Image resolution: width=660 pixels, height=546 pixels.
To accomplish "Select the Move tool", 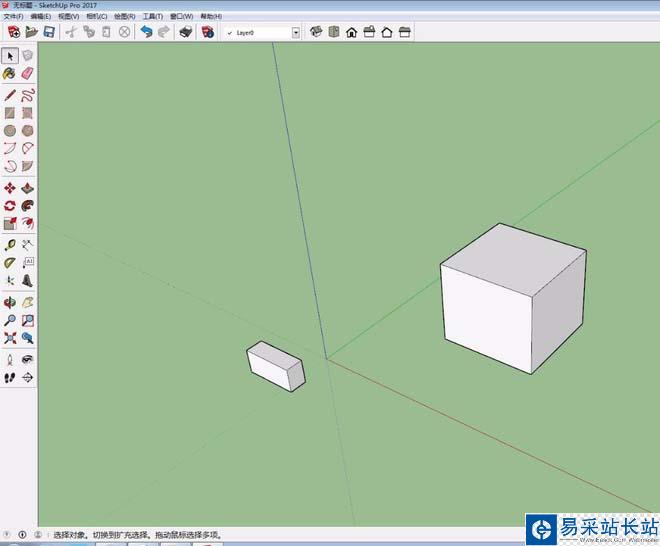I will [10, 188].
